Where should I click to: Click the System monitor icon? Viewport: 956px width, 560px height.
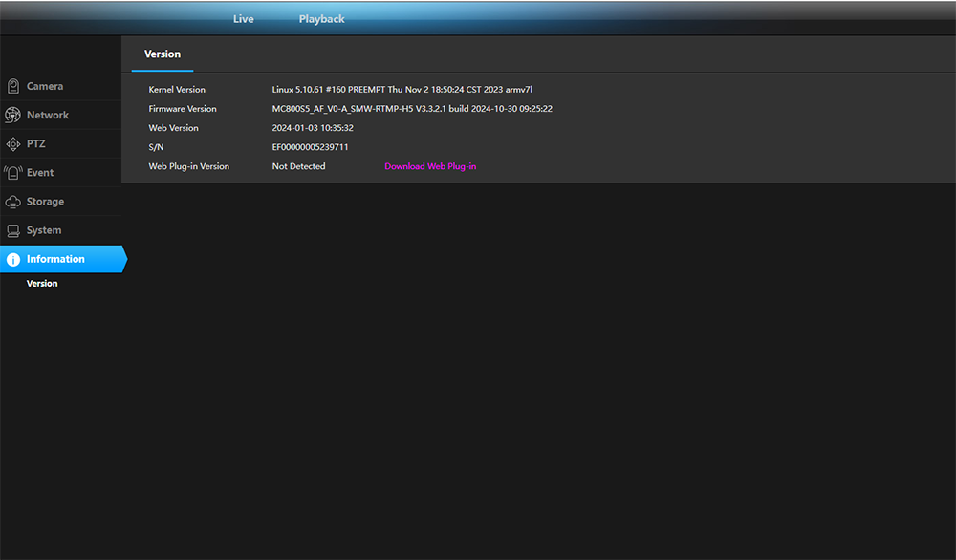pos(12,230)
